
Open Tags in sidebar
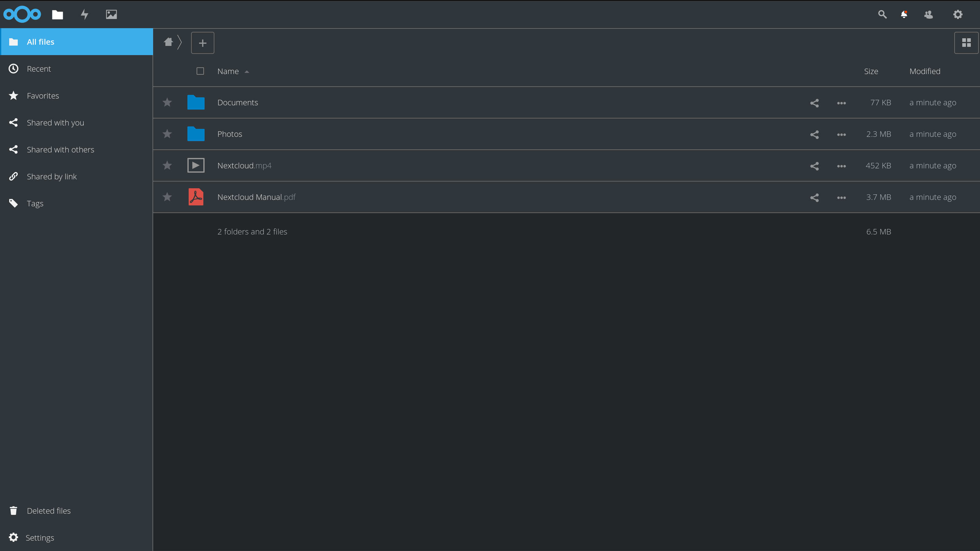tap(77, 204)
